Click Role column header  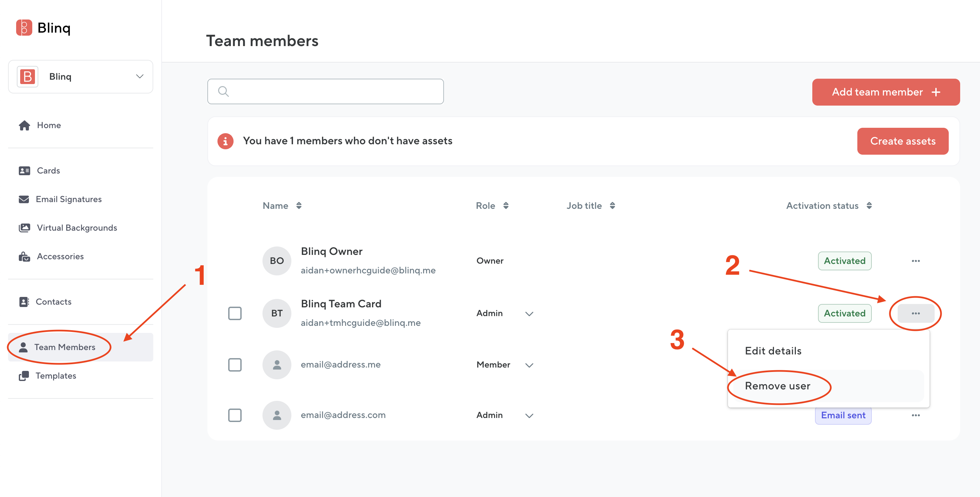tap(485, 206)
